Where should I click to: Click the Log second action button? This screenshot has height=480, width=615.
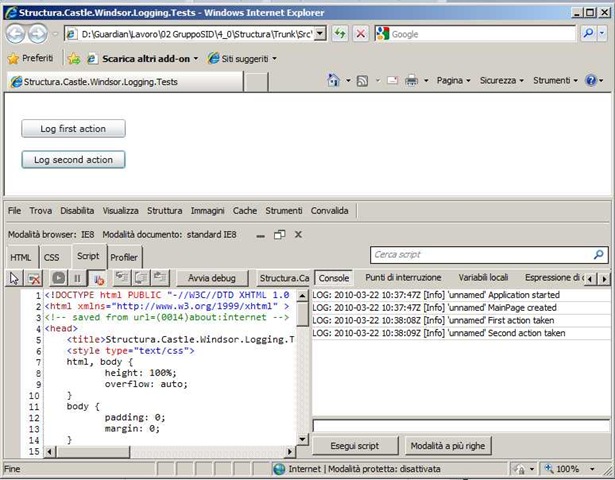73,160
